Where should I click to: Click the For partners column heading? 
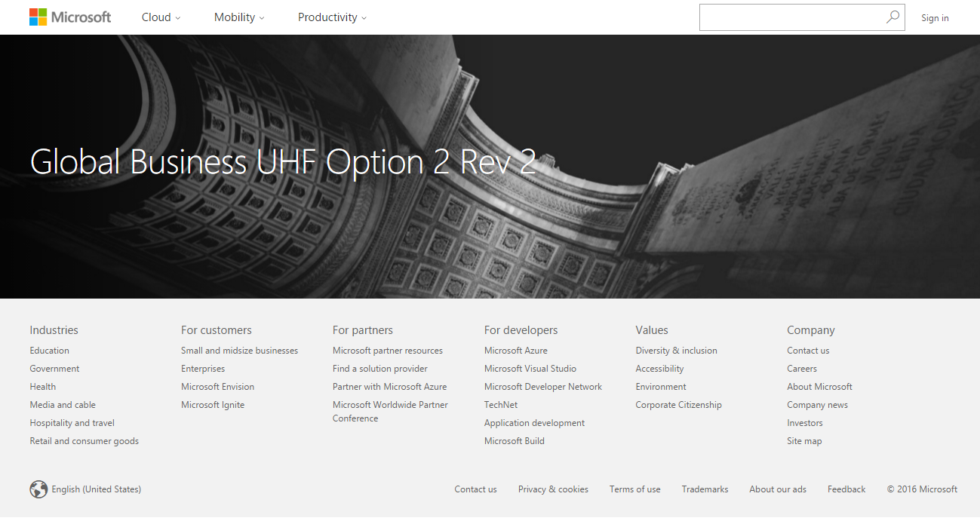[363, 330]
